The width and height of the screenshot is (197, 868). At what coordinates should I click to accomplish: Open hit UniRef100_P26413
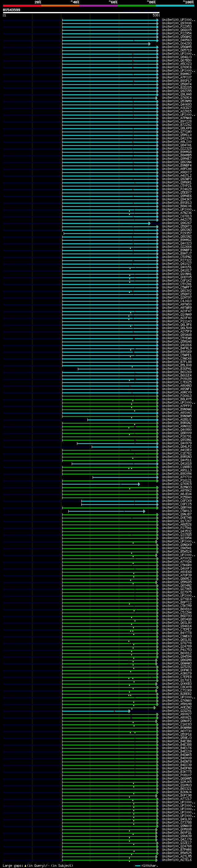tap(177, 396)
